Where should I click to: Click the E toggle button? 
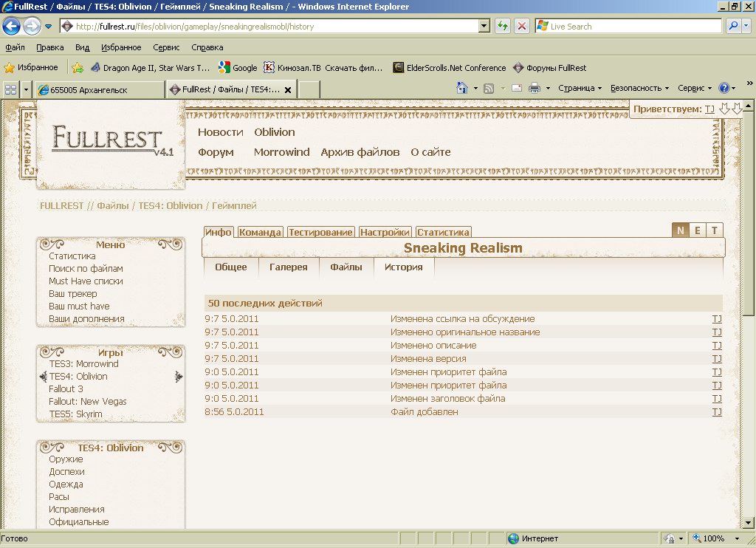coord(697,230)
